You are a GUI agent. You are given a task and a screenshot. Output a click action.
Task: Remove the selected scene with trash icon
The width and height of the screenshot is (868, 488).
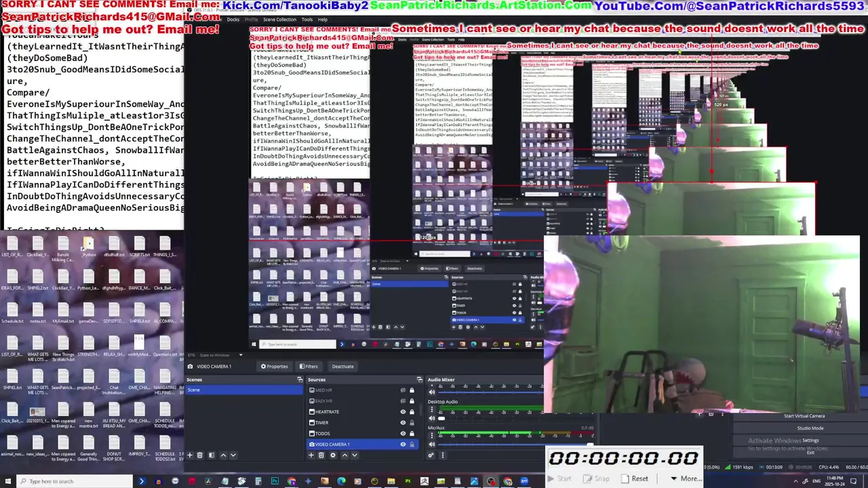point(200,455)
